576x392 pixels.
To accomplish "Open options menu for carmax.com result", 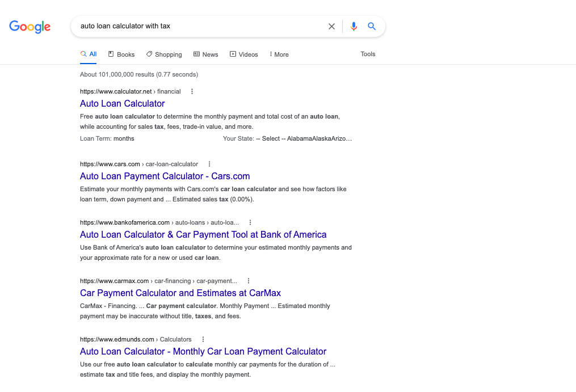I will (249, 281).
